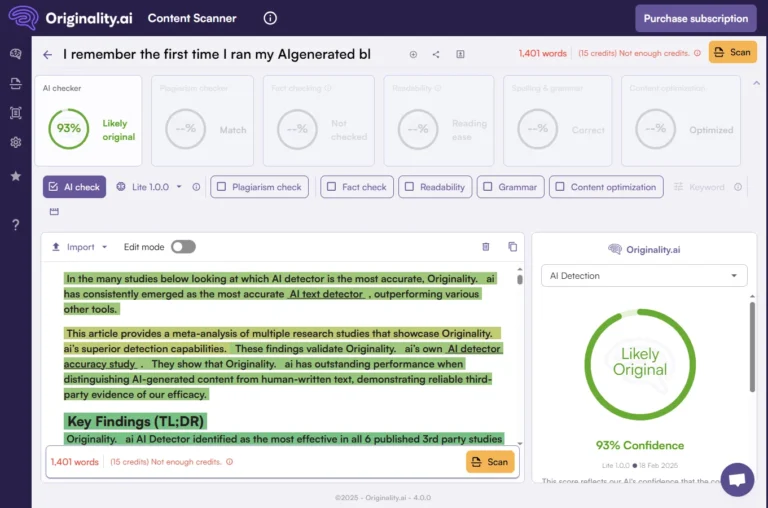Open the info icon beside Content Scanner
Screen dimensions: 768x508
[x=270, y=18]
